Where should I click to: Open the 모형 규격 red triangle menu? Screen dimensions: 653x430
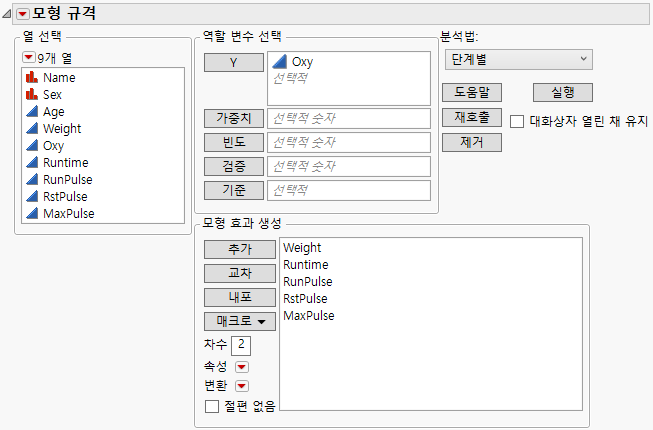[x=23, y=14]
